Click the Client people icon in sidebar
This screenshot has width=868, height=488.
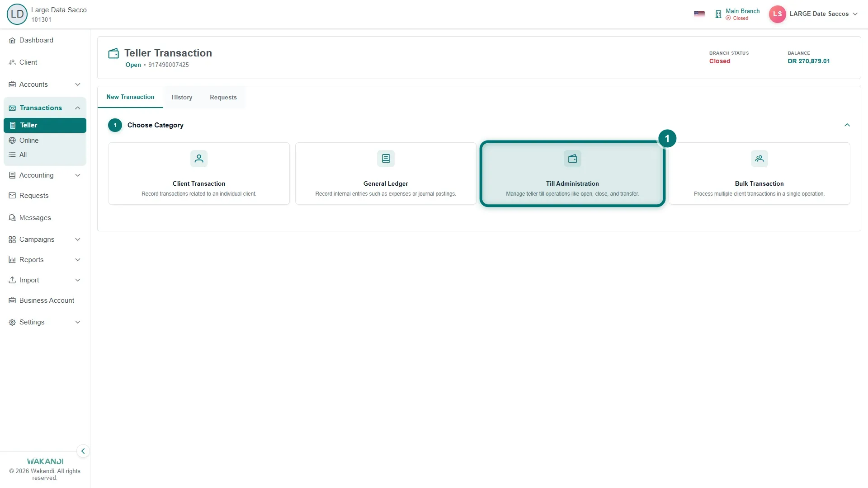click(x=12, y=62)
